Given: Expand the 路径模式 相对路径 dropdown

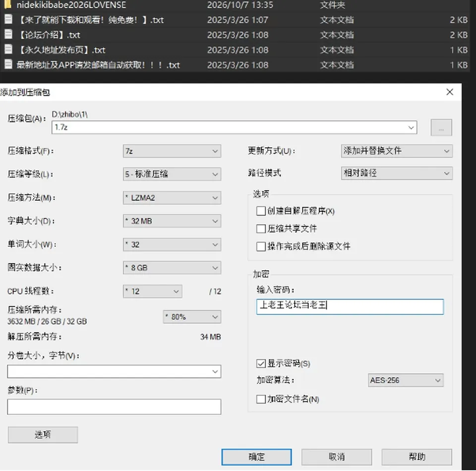Looking at the screenshot, I should pos(397,173).
